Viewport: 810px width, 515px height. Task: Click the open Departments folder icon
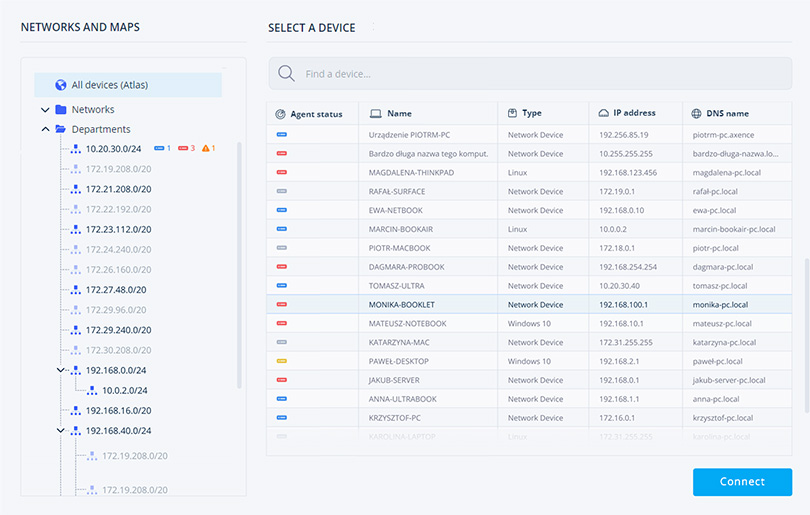61,129
